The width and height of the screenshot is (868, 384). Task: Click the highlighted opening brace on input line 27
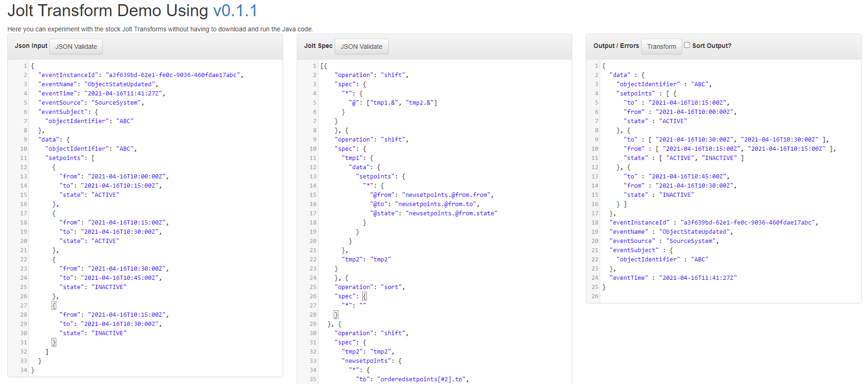54,305
